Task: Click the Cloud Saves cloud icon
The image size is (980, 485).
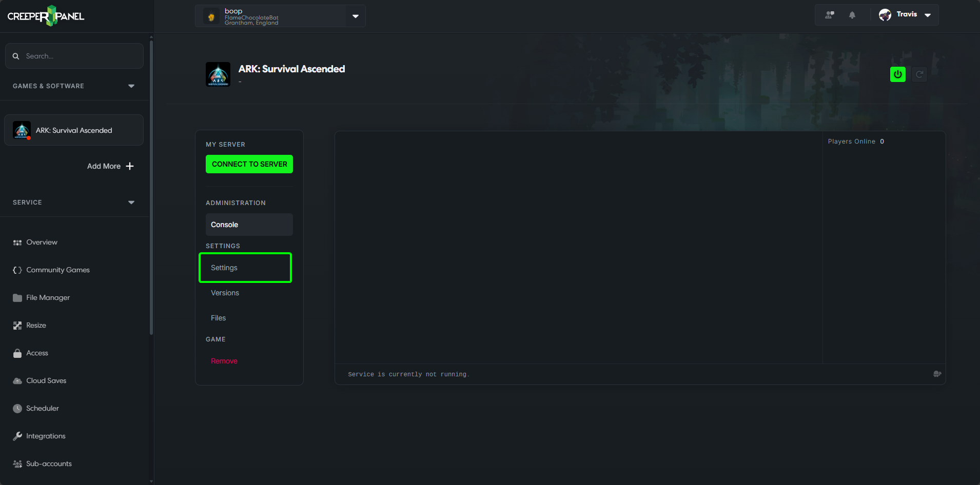Action: point(17,381)
